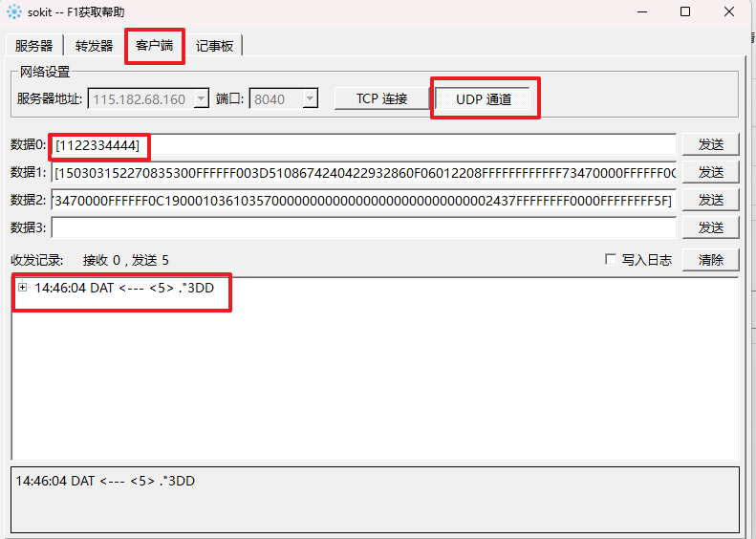Select the 客户端 tab

(x=154, y=45)
